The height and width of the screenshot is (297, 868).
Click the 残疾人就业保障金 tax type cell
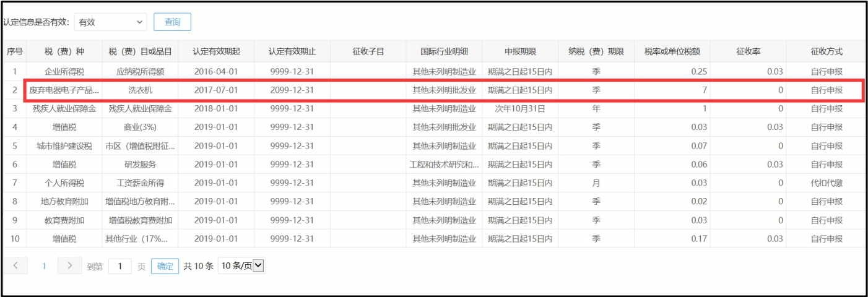pos(64,109)
